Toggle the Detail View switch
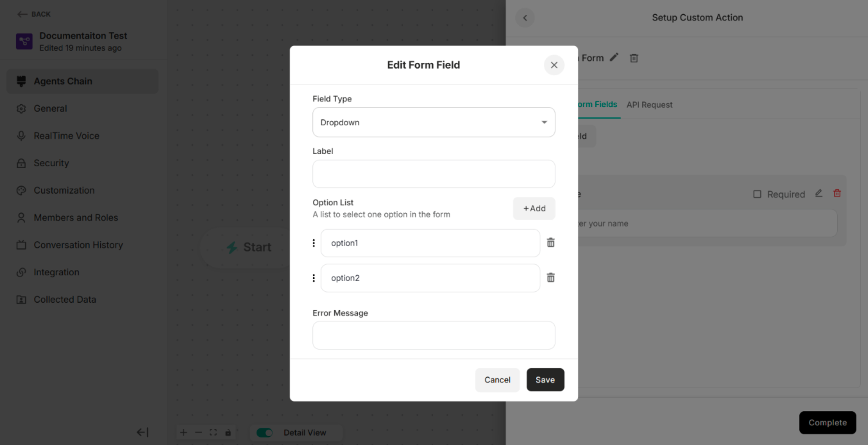Image resolution: width=868 pixels, height=445 pixels. (265, 433)
